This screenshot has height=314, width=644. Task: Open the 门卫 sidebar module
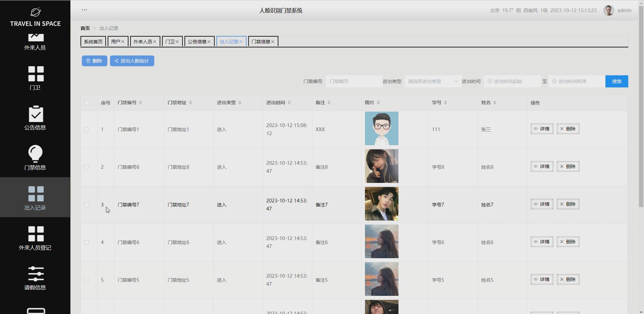coord(36,78)
